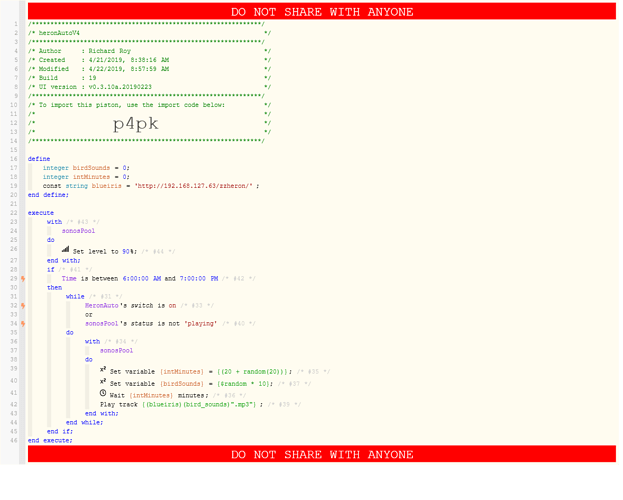This screenshot has height=500, width=623.
Task: Click the Wait {intMinutes} minutes statement
Action: coord(159,395)
